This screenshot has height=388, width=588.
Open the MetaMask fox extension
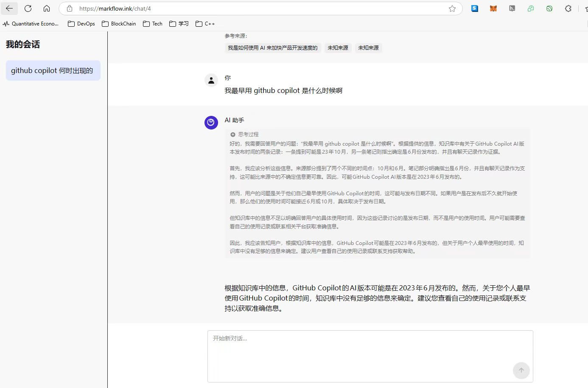[493, 8]
